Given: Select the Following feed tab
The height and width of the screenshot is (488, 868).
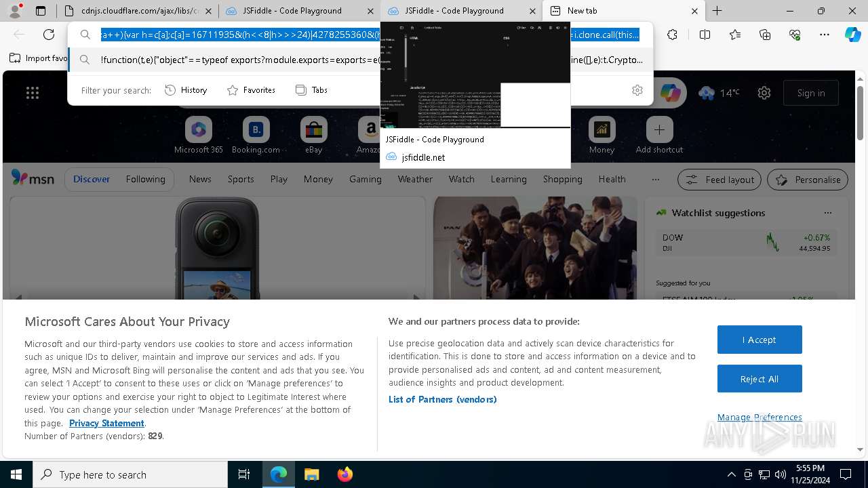Looking at the screenshot, I should [145, 179].
